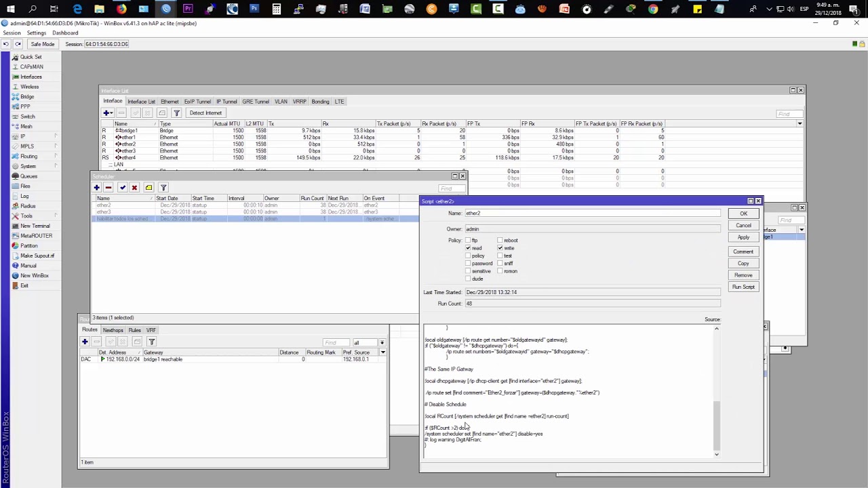Click the Detect Internet button
The height and width of the screenshot is (488, 868).
(x=205, y=113)
